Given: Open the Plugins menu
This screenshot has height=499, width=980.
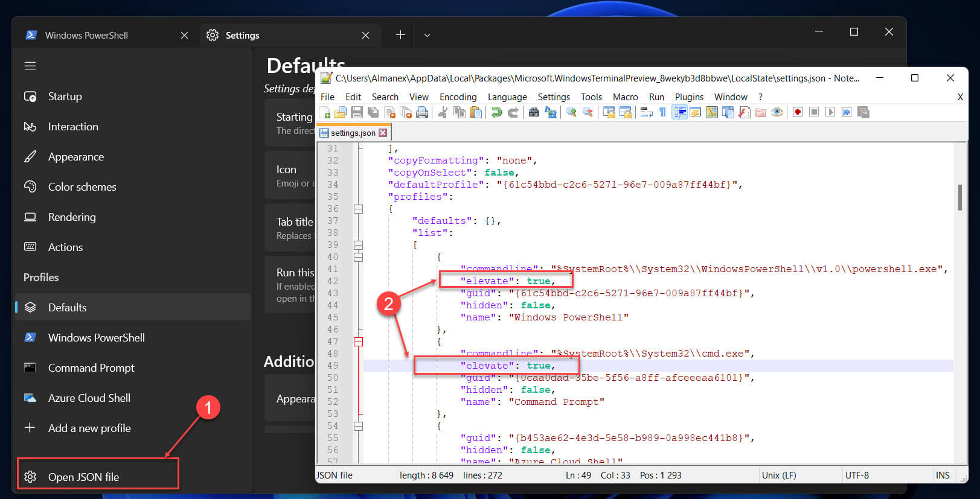Looking at the screenshot, I should point(689,97).
